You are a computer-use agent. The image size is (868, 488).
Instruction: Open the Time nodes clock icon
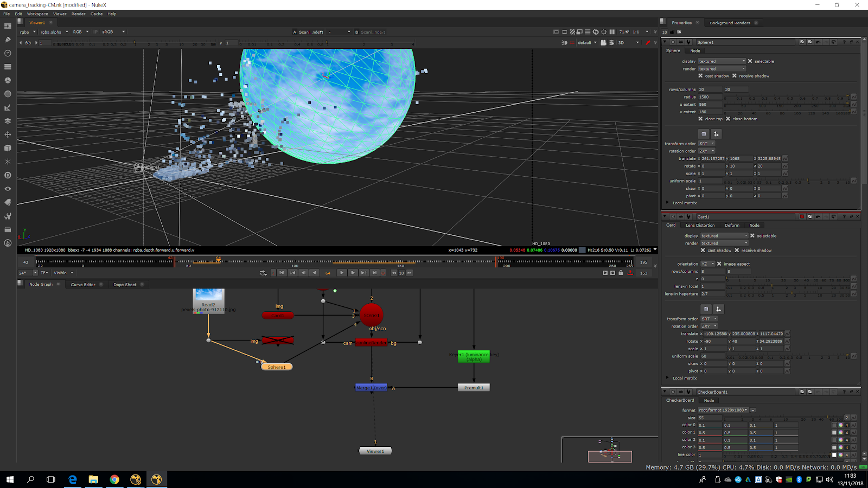pyautogui.click(x=8, y=53)
